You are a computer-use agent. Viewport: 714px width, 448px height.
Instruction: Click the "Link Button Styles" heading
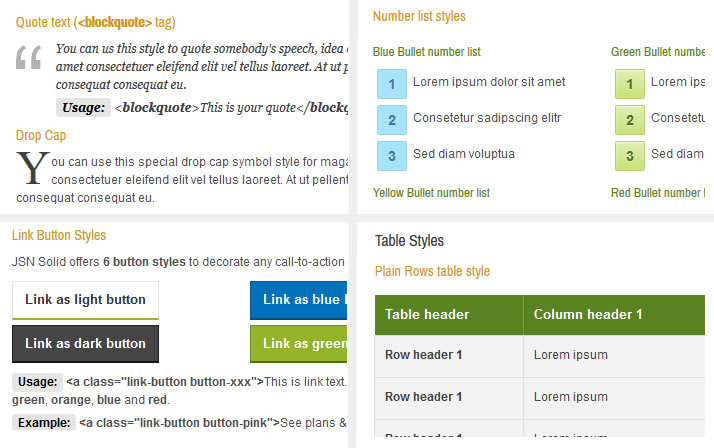pyautogui.click(x=59, y=236)
